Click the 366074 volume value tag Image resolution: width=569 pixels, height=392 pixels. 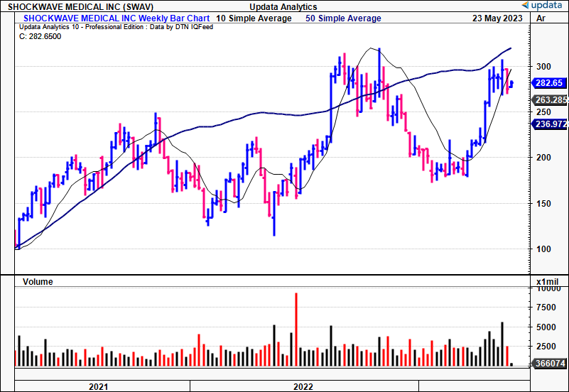point(548,363)
